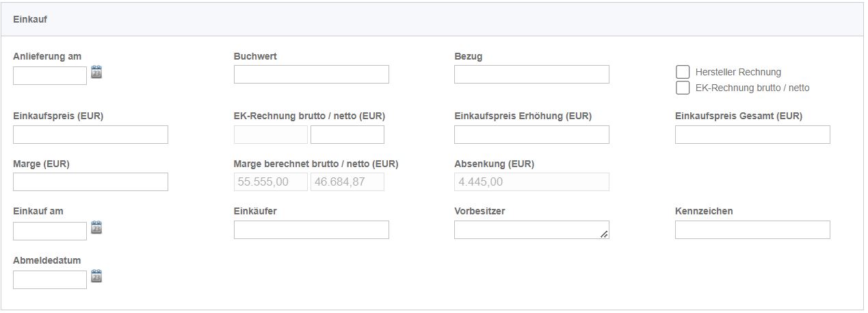Click the Einkaufspreis (EUR) field
This screenshot has width=868, height=313.
pos(90,135)
